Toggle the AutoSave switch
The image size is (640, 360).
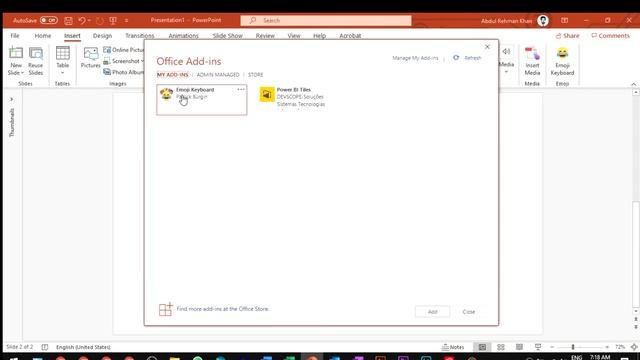[49, 20]
